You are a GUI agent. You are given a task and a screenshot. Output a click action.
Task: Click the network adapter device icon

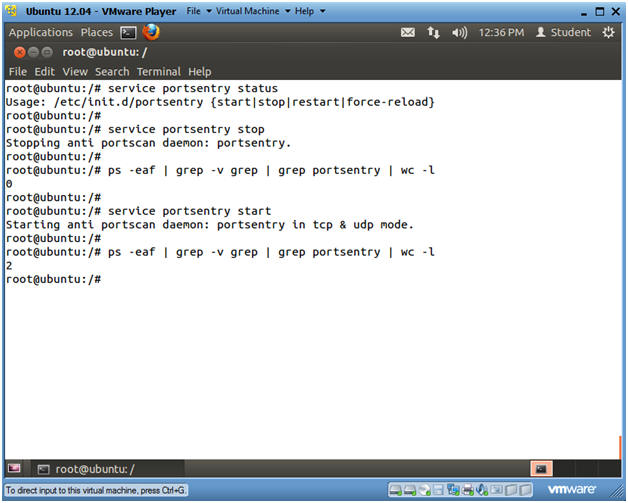coord(453,489)
